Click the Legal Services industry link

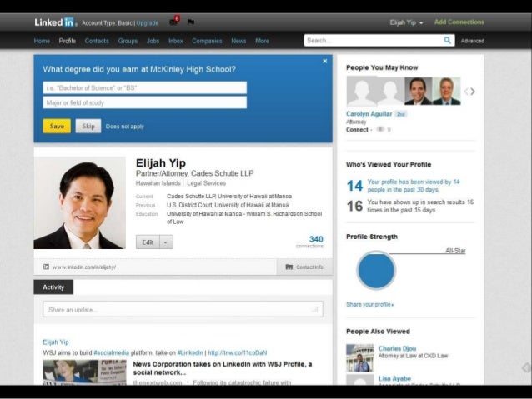[x=206, y=183]
